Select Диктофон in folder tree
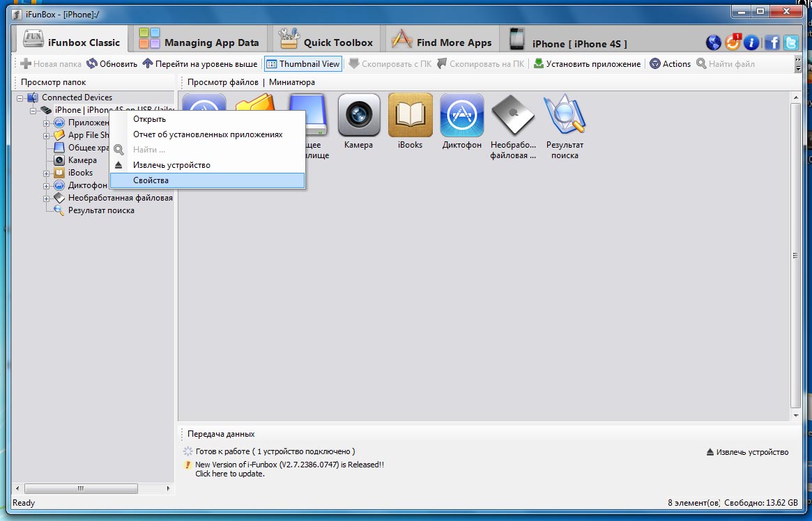This screenshot has width=812, height=521. tap(87, 185)
